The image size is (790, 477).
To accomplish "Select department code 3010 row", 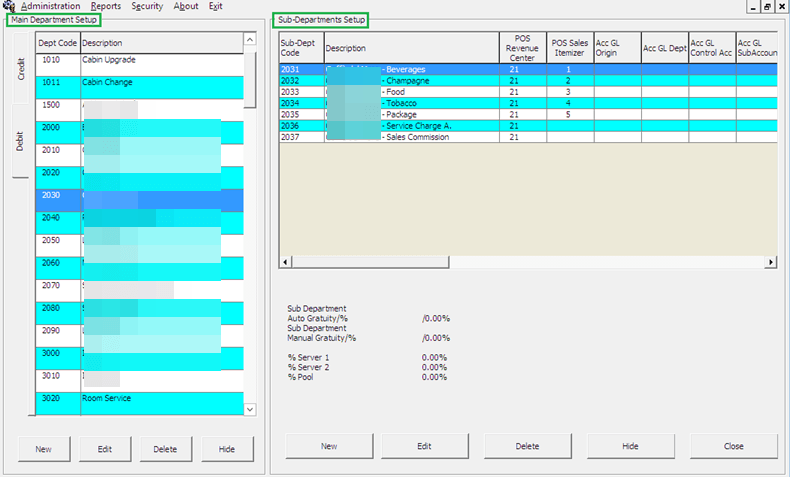I will pyautogui.click(x=140, y=381).
